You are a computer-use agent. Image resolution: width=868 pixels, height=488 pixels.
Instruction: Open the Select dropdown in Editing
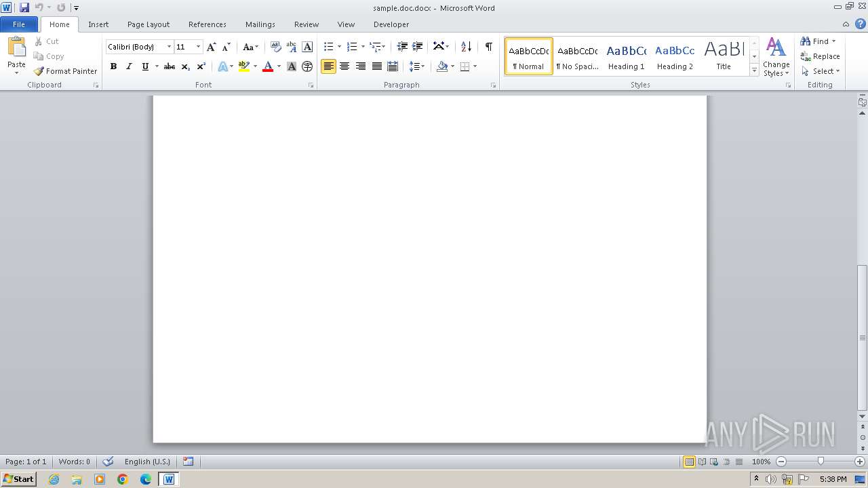pos(821,71)
